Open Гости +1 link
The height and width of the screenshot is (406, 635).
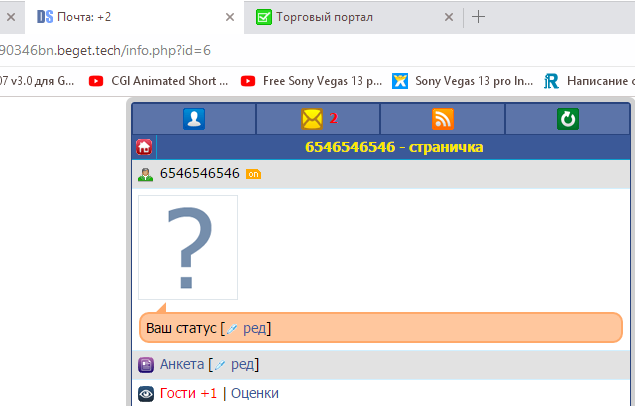(x=188, y=393)
